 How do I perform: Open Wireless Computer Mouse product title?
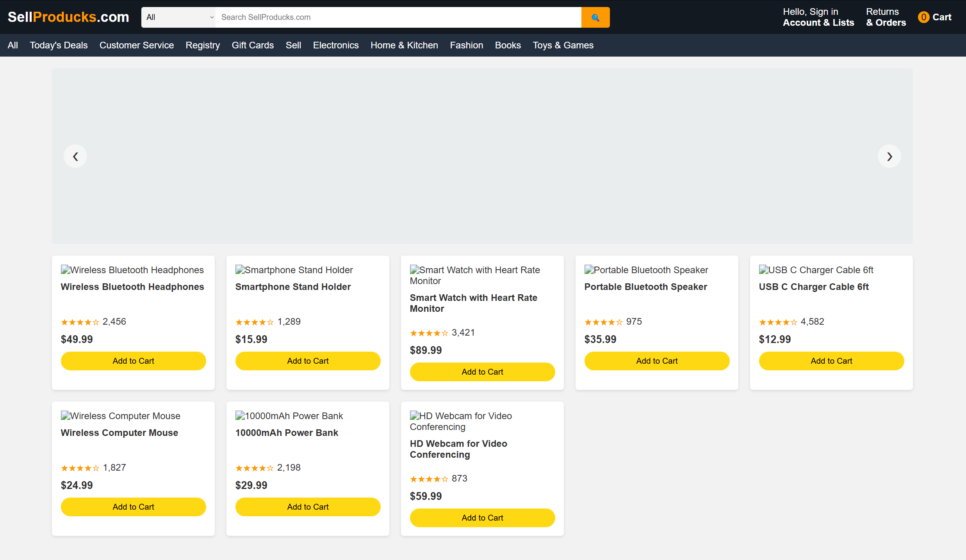pyautogui.click(x=119, y=433)
